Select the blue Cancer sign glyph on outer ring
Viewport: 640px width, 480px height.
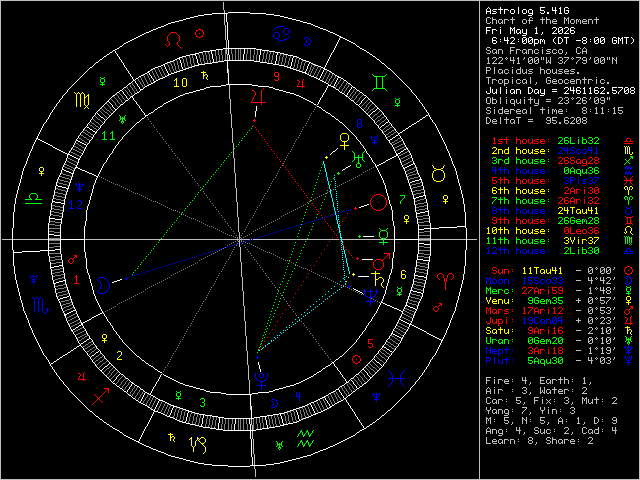coord(282,33)
